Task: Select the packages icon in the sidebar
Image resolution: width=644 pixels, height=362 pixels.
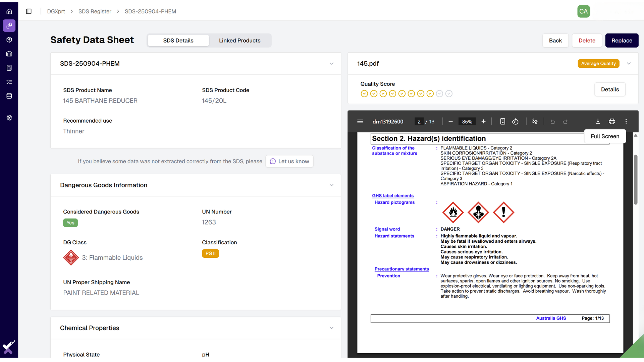Action: pos(9,40)
